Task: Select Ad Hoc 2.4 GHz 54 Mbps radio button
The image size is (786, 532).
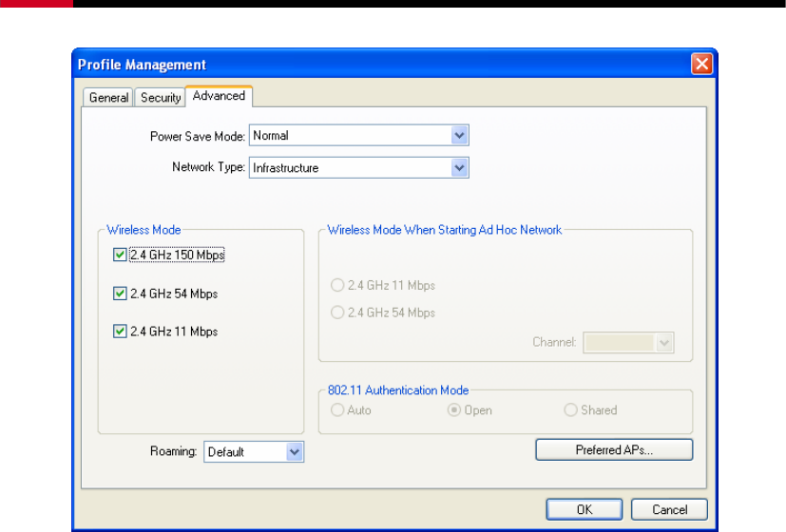Action: [337, 313]
